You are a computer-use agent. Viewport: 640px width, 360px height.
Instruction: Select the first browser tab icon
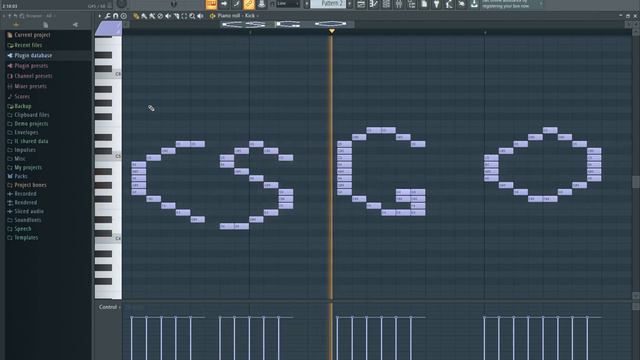point(16,24)
